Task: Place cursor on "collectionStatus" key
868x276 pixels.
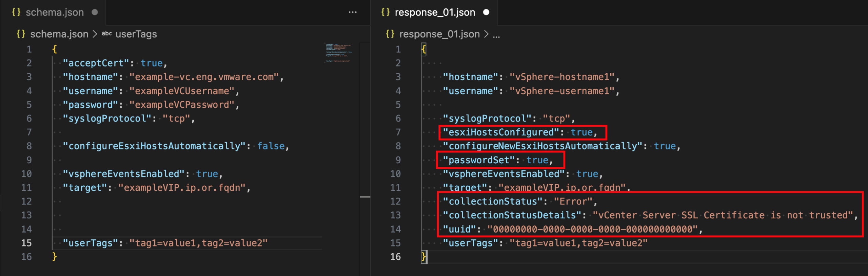Action: [x=493, y=202]
